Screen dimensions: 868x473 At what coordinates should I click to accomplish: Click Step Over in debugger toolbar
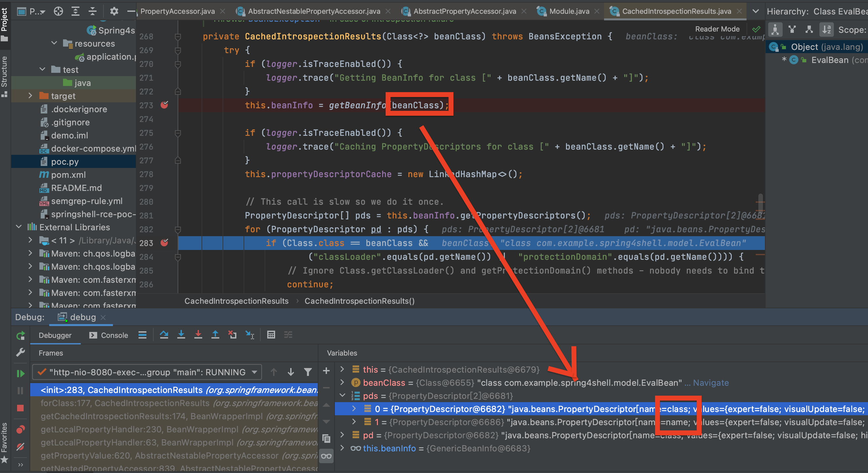pyautogui.click(x=164, y=335)
